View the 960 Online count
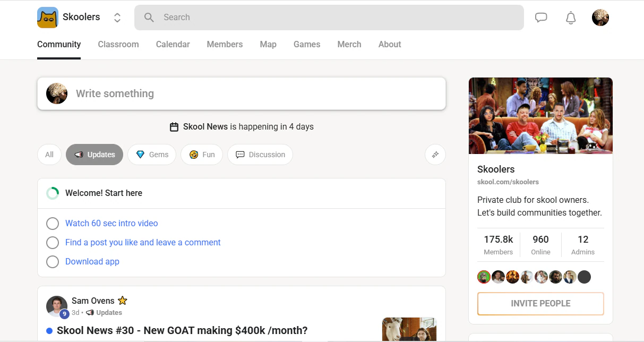Image resolution: width=644 pixels, height=342 pixels. pyautogui.click(x=540, y=245)
